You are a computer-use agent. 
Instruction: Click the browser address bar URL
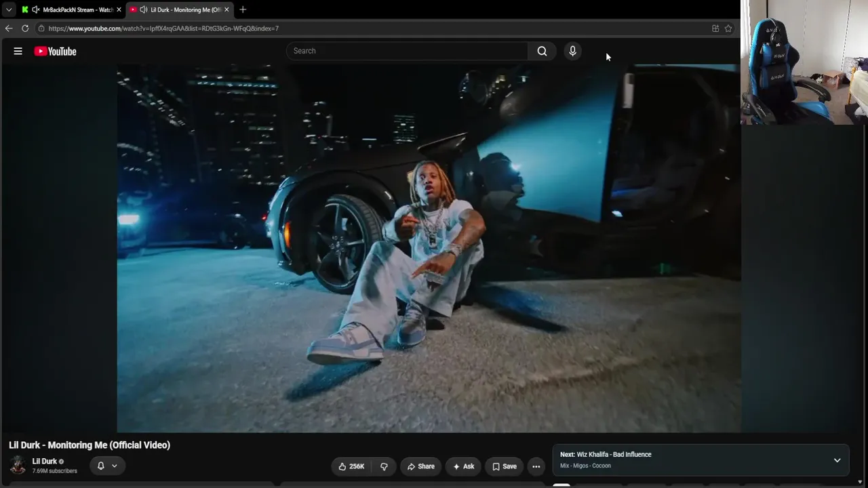point(163,28)
